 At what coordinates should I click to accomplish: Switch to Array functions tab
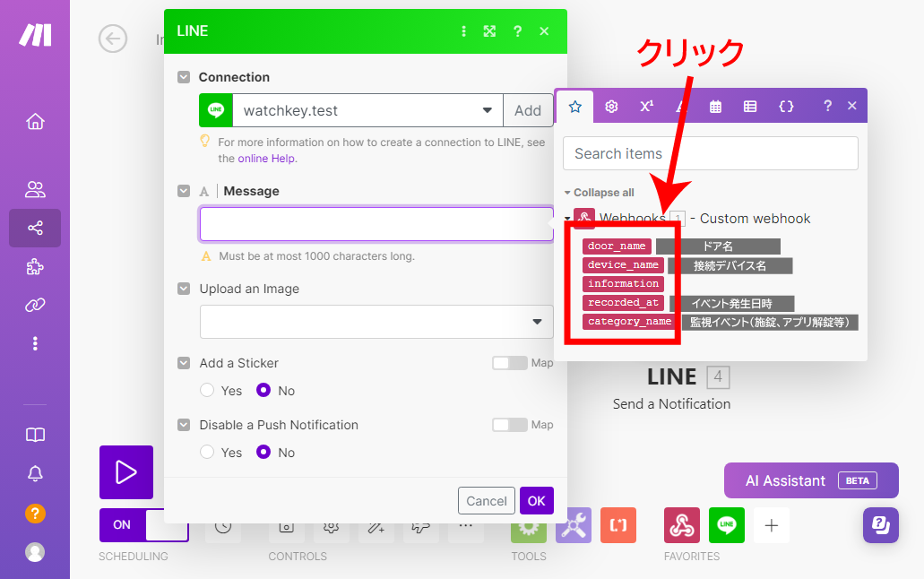click(750, 107)
